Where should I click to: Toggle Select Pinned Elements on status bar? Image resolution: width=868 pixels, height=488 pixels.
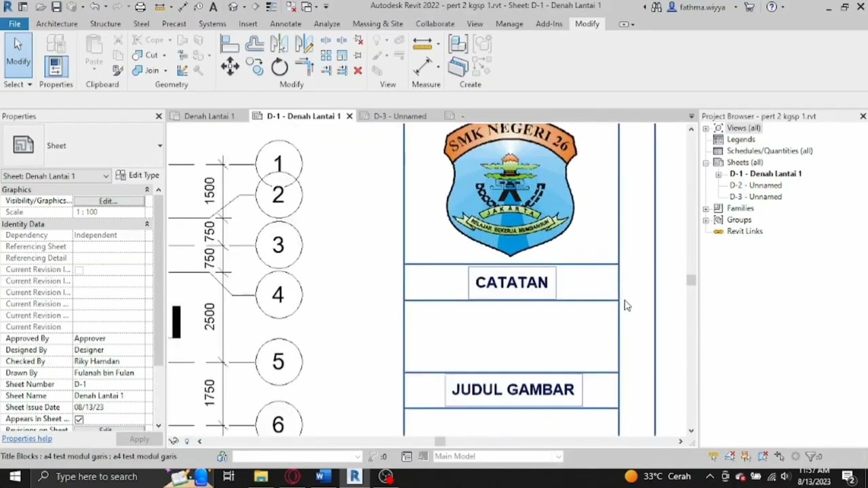pyautogui.click(x=746, y=457)
